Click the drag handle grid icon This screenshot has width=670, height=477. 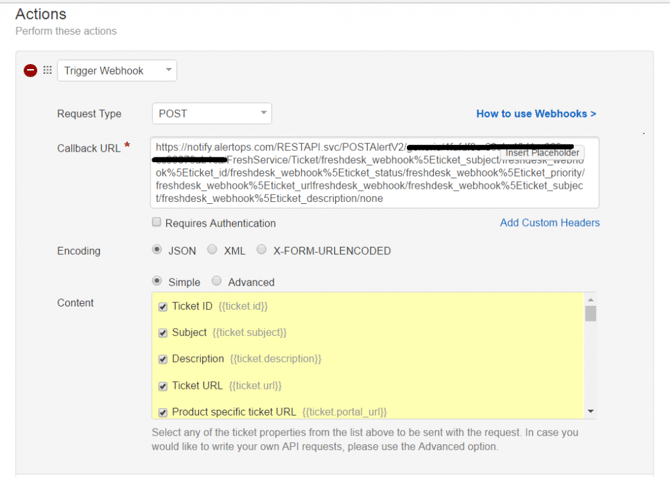(47, 71)
